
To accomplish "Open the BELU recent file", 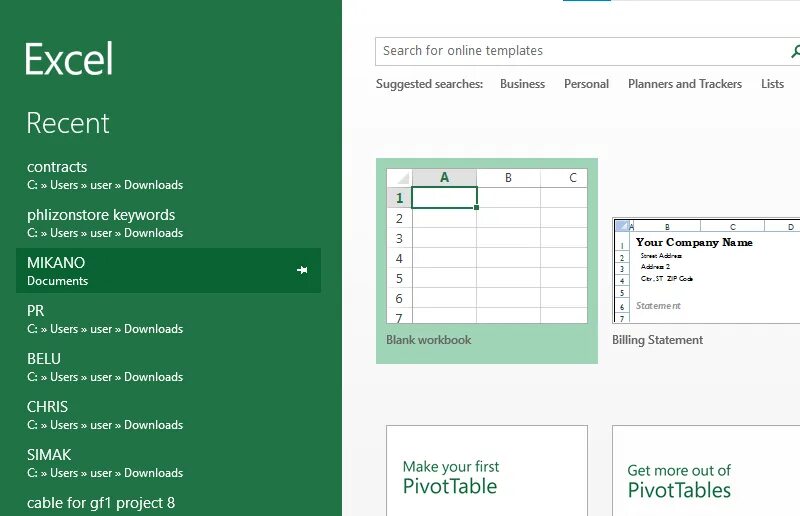I will pos(168,368).
